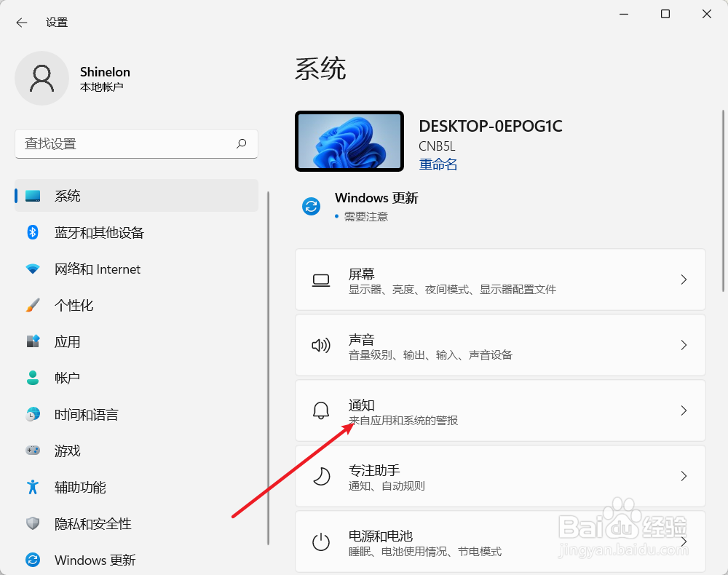Click the sidebar vertical scrollbar
Image resolution: width=728 pixels, height=575 pixels.
[269, 368]
